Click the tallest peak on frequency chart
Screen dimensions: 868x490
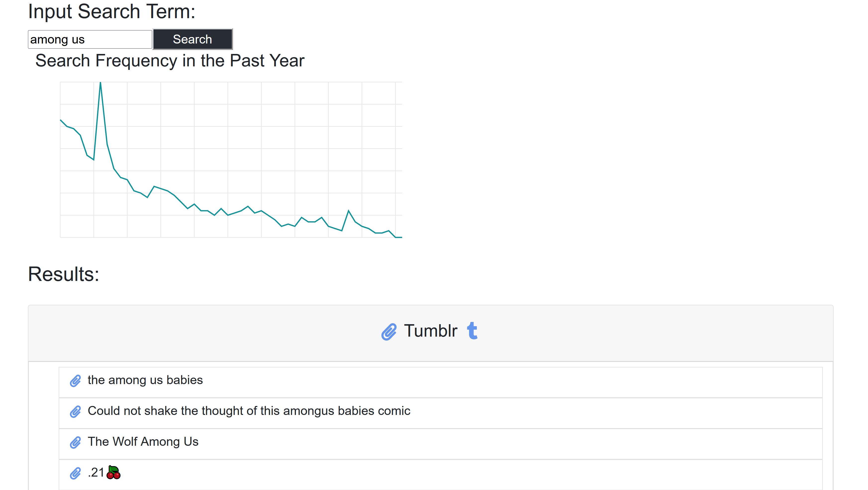click(x=100, y=83)
